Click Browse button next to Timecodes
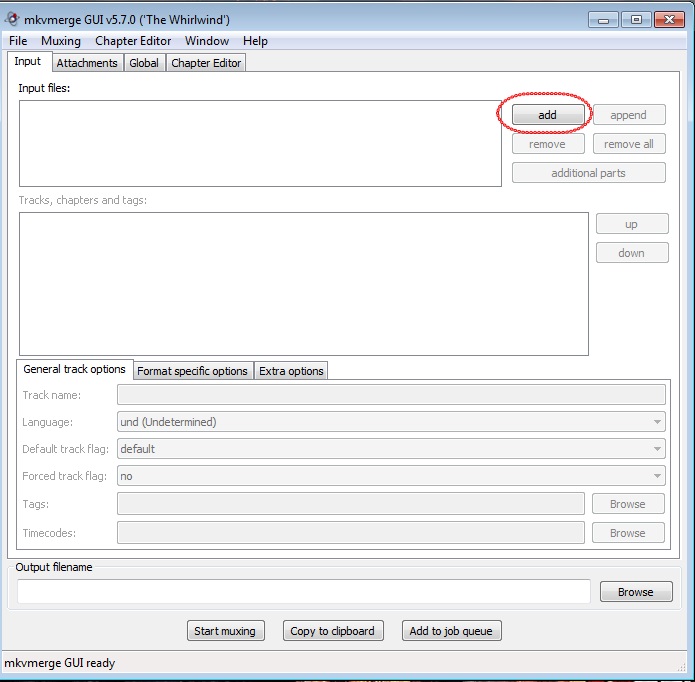Viewport: 695px width, 682px height. [x=628, y=533]
